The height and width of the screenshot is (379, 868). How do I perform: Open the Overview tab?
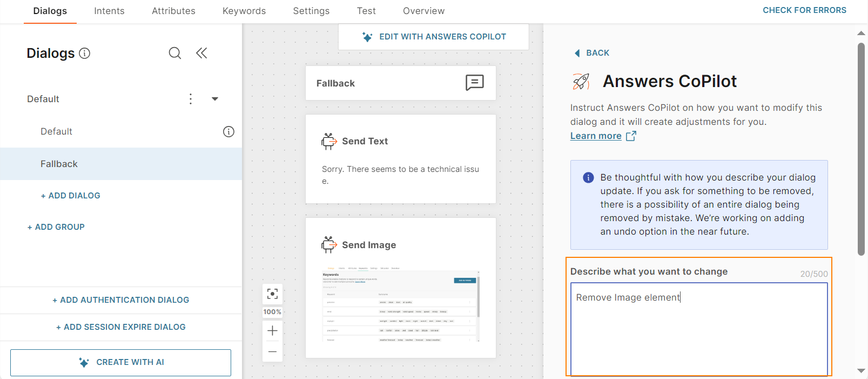point(424,11)
